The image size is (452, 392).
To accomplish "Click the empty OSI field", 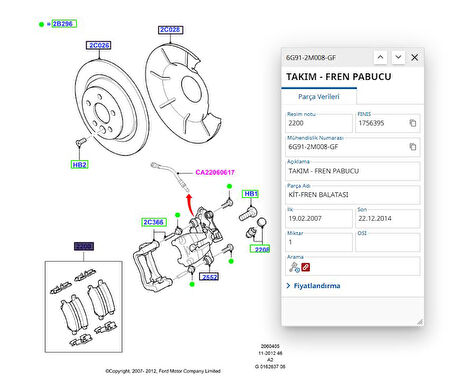I will tap(388, 242).
